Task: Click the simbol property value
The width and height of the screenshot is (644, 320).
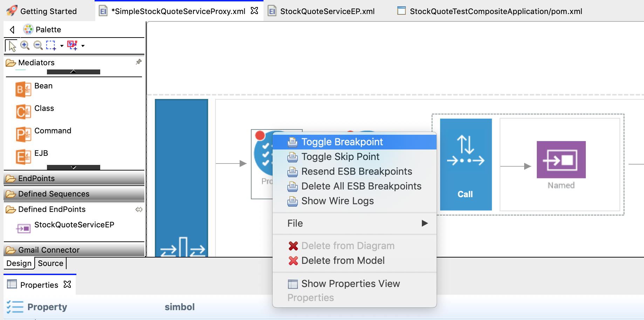Action: pos(180,307)
